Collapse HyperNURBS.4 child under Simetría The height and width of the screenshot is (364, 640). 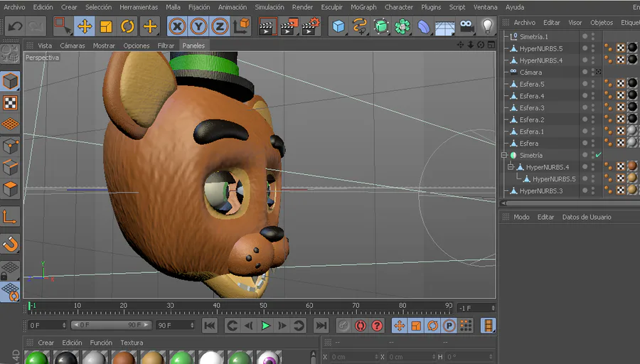click(x=511, y=167)
